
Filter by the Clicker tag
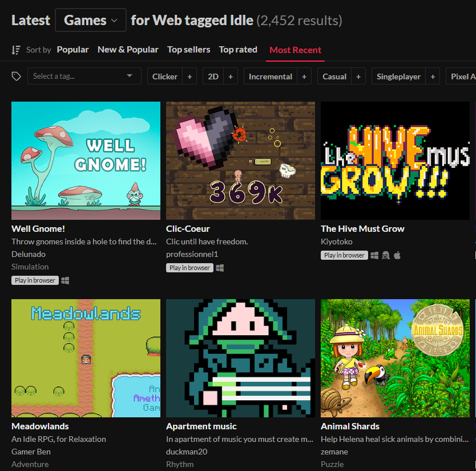click(x=165, y=77)
